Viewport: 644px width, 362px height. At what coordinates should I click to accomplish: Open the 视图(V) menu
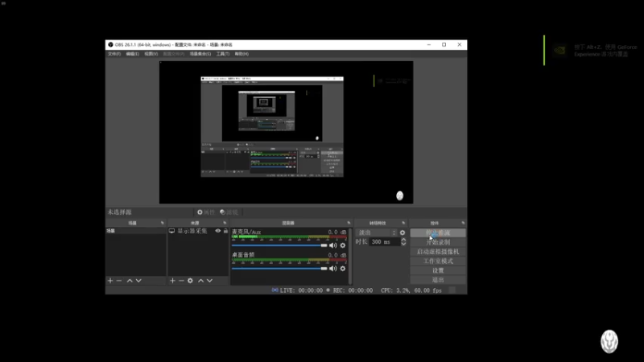[x=151, y=54]
